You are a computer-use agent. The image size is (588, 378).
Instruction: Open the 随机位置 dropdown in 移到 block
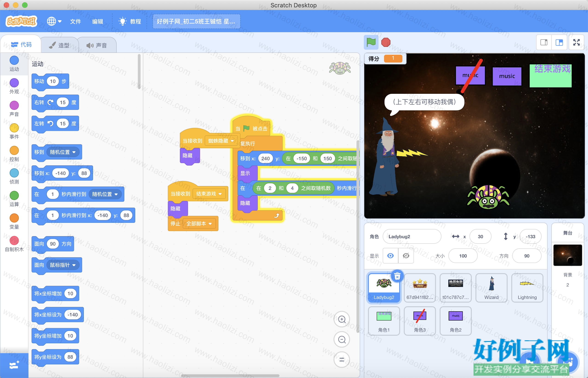pyautogui.click(x=63, y=152)
